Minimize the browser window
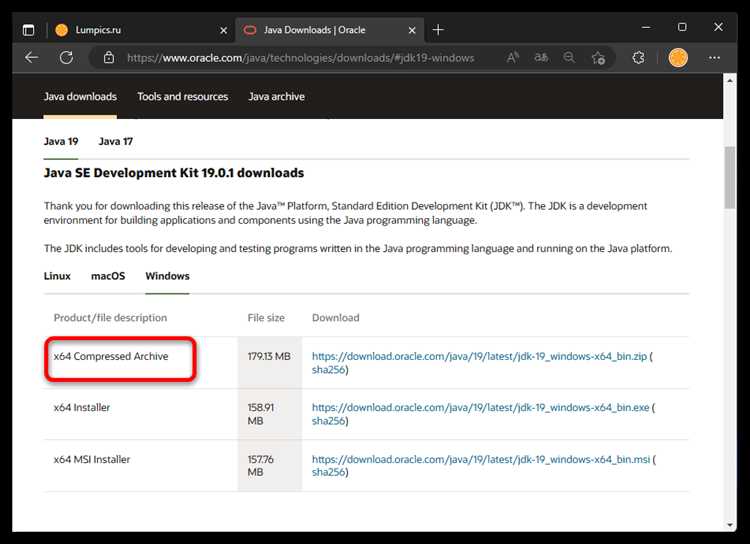 pos(646,27)
